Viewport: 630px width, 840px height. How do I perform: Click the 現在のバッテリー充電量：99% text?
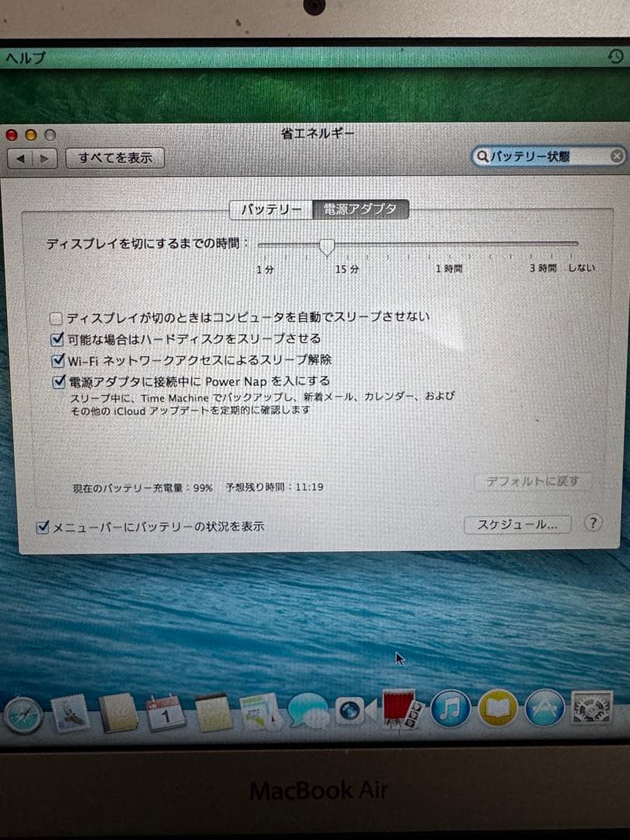142,488
